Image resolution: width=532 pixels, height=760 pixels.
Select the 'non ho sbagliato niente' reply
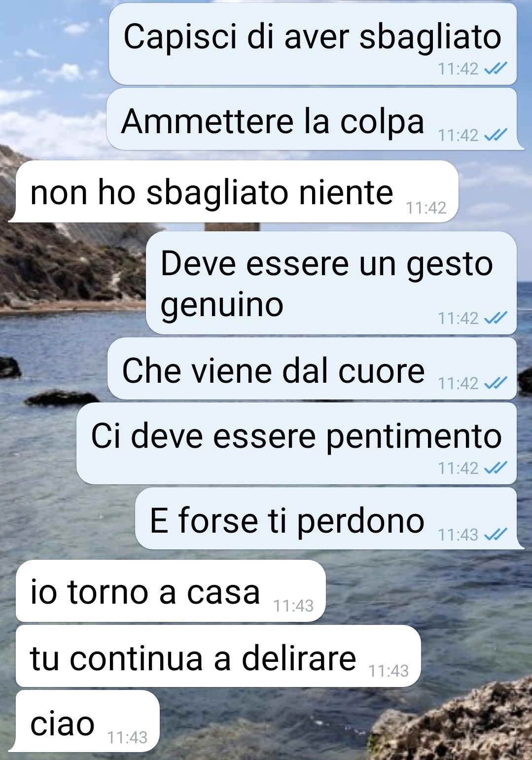point(234,191)
